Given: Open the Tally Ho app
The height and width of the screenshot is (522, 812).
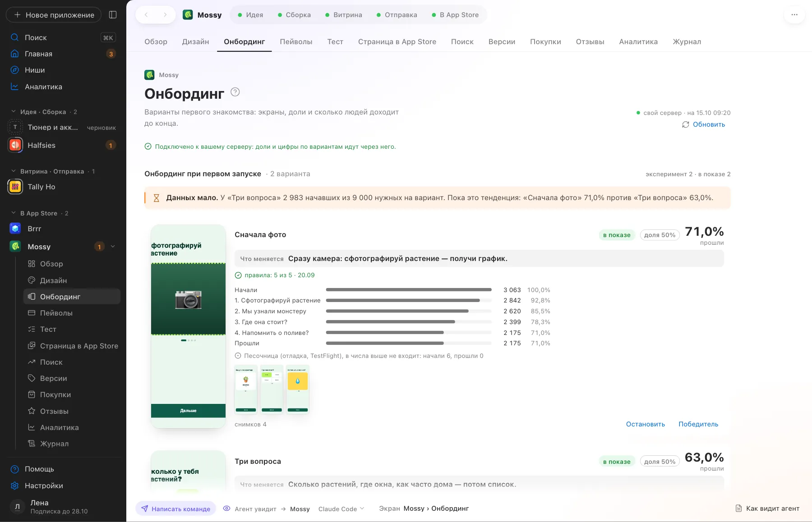Looking at the screenshot, I should tap(63, 187).
